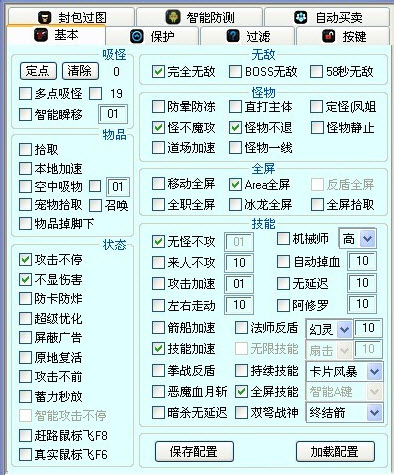Viewport: 394px width, 475px height.
Task: Open the 自动买卖 tab
Action: point(327,17)
